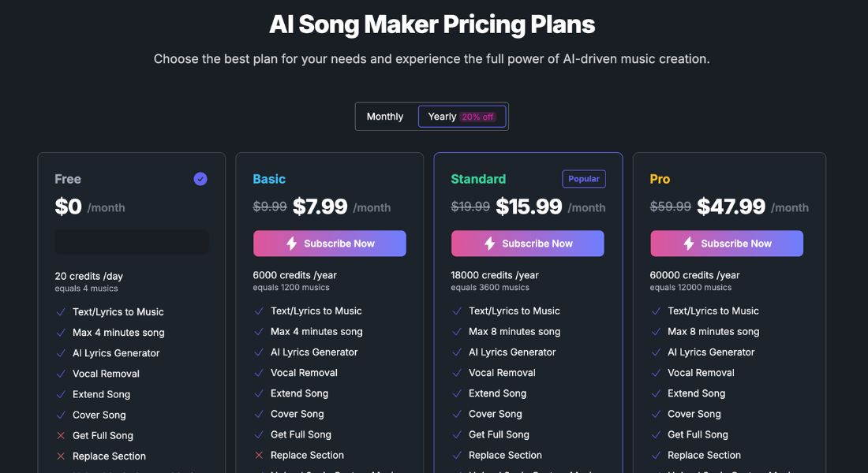Screen dimensions: 868x473
Task: Click the Popular badge on Standard plan
Action: [x=584, y=179]
